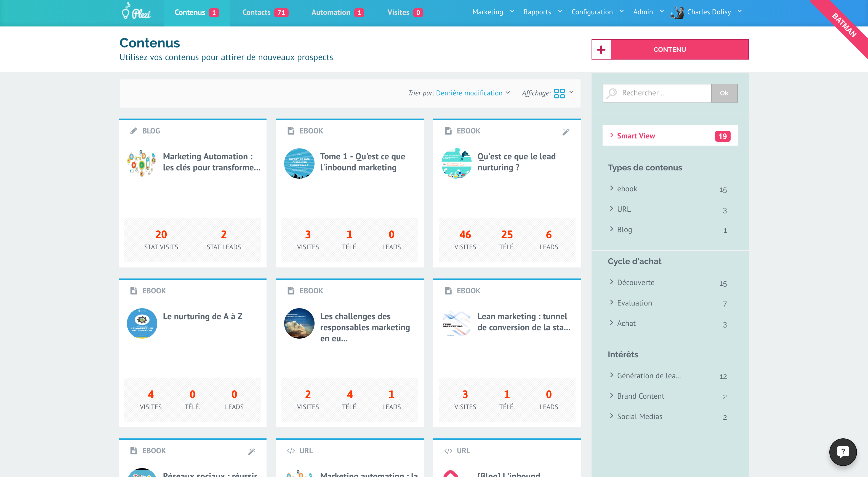Open Charles Dolisy user menu

click(706, 12)
